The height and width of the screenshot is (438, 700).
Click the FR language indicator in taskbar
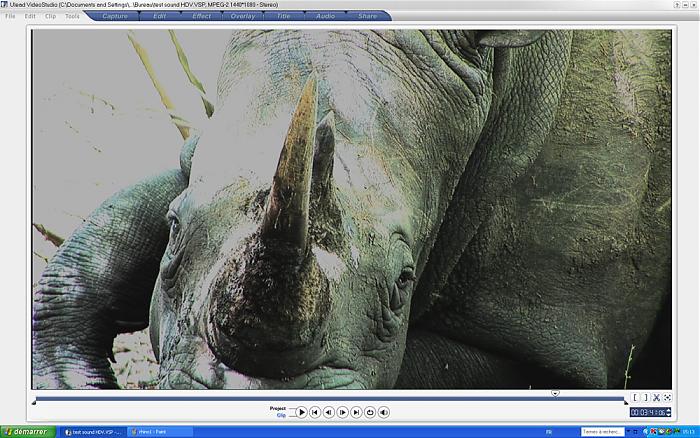pos(549,432)
